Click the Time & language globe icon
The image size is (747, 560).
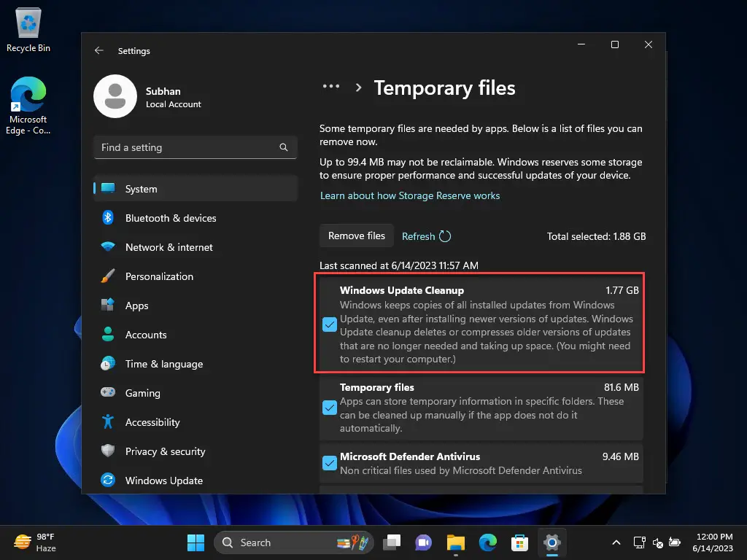pyautogui.click(x=108, y=363)
